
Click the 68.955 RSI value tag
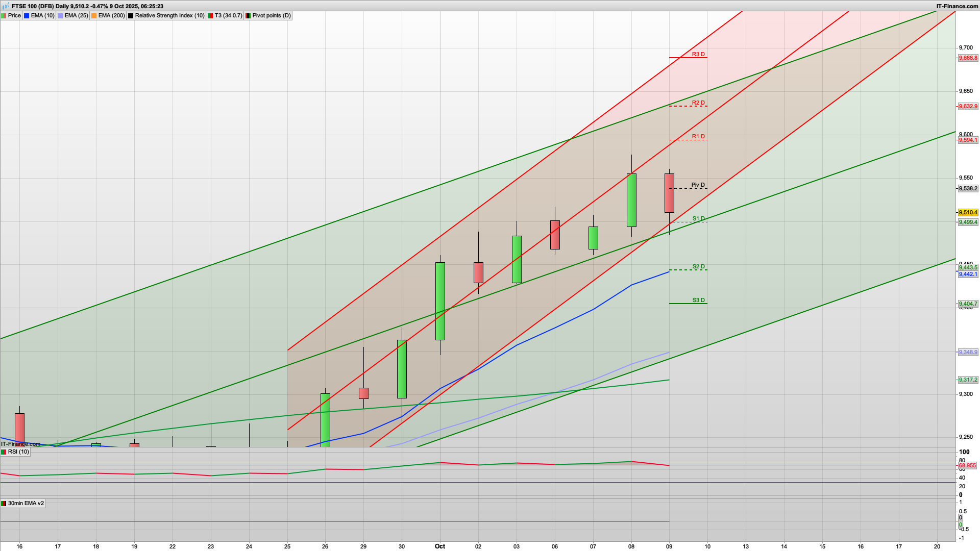coord(967,466)
